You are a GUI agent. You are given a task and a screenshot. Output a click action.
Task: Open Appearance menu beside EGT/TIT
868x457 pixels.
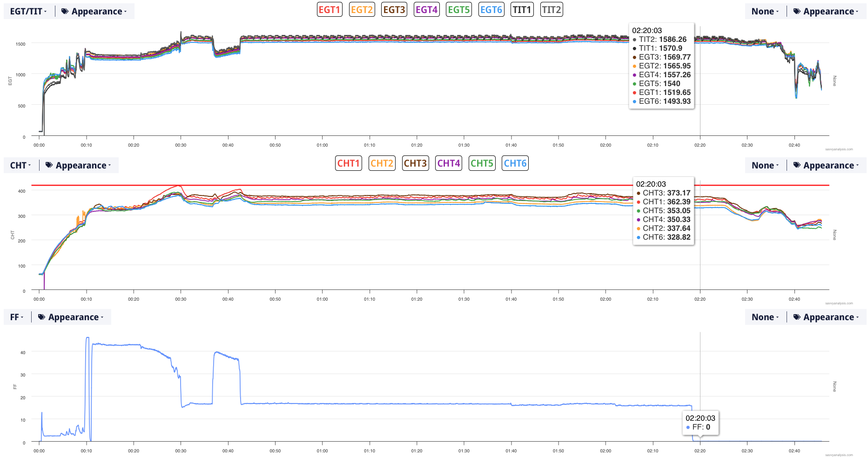94,12
